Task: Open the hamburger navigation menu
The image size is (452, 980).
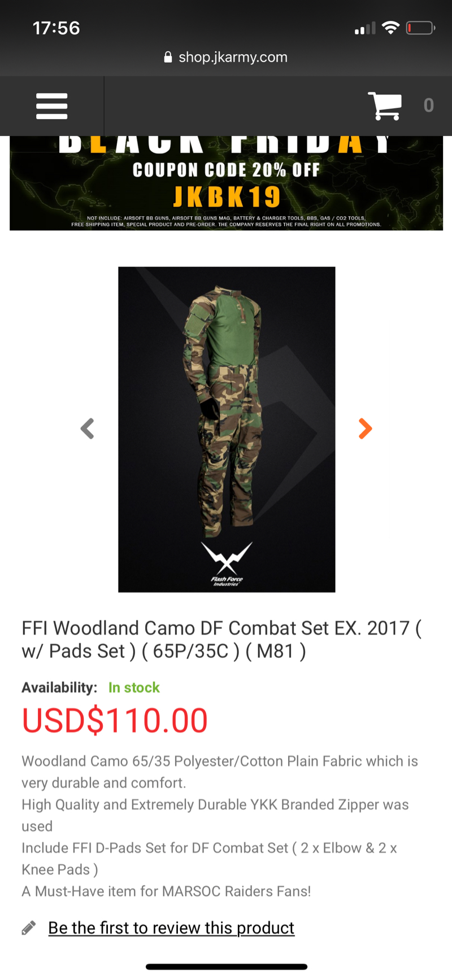Action: (x=51, y=106)
